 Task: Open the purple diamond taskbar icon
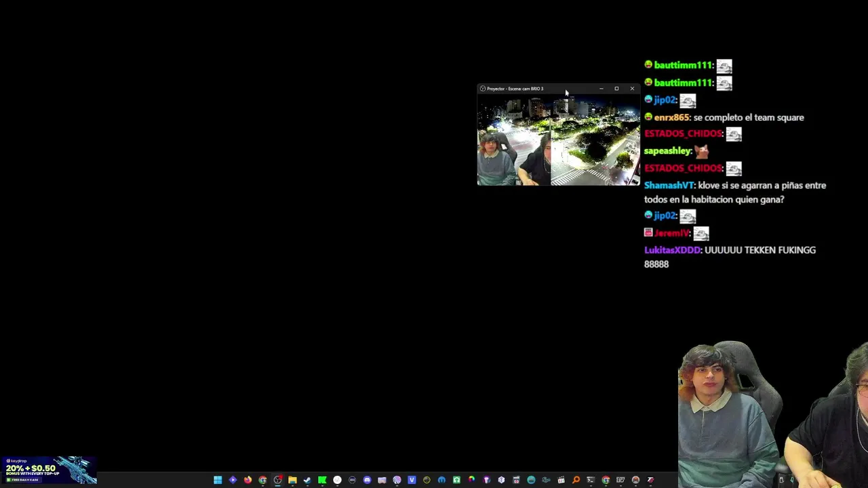click(x=233, y=480)
